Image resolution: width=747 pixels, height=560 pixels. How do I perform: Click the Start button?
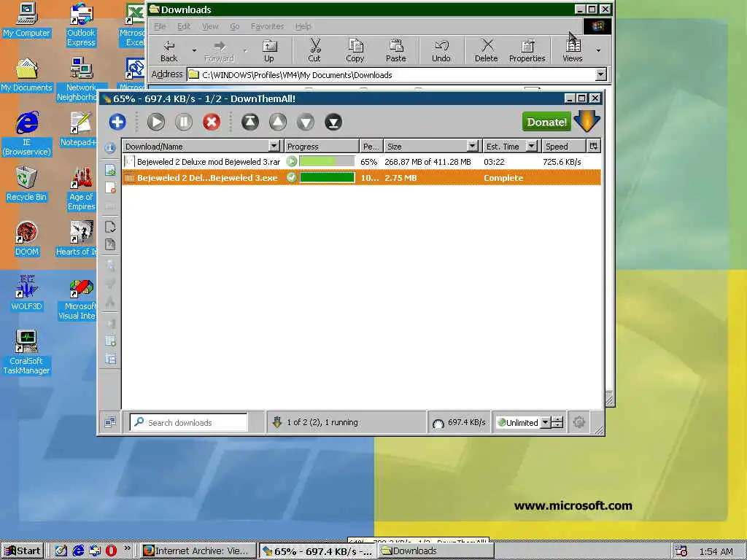[x=23, y=551]
